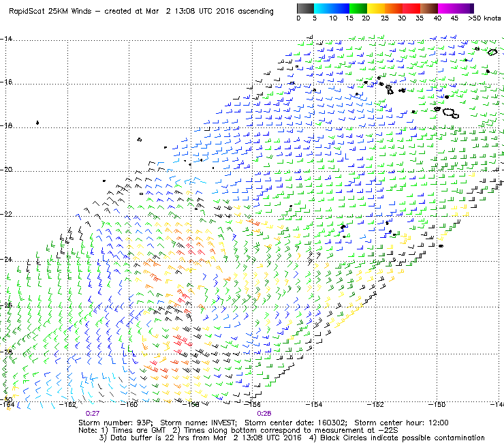Click the '-22' latitude axis label
Screen dimensions: 504x443
[x=6, y=214]
